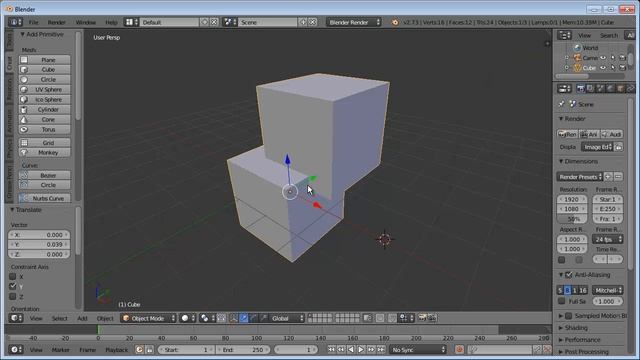The width and height of the screenshot is (640, 360).
Task: Add a Plane mesh primitive
Action: 44,60
